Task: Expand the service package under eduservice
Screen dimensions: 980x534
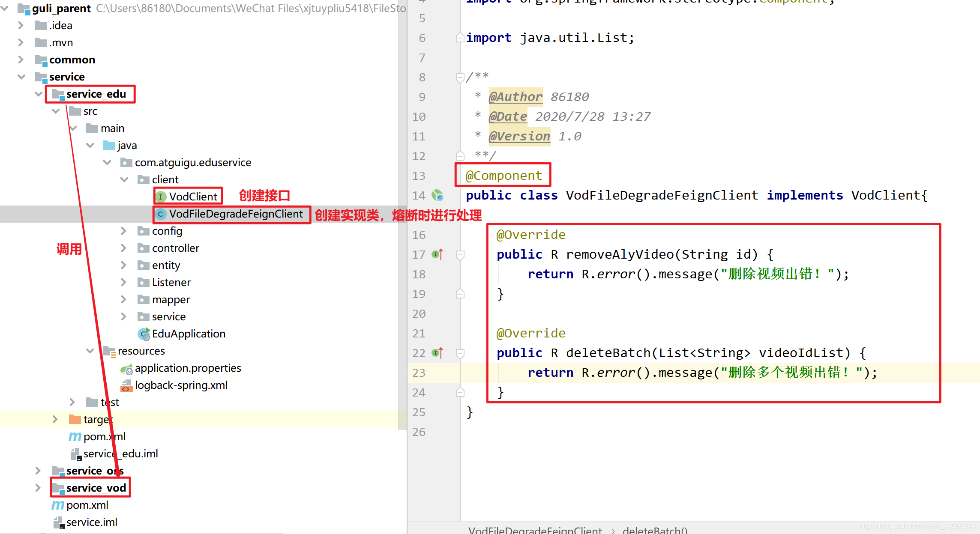Action: coord(123,316)
